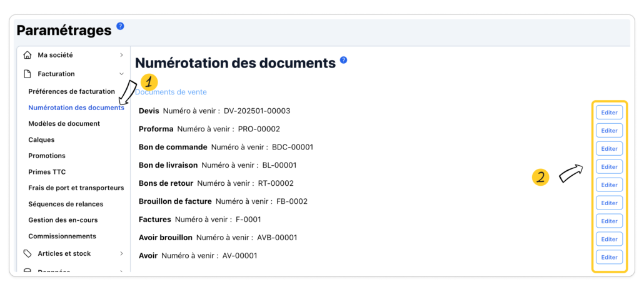The width and height of the screenshot is (644, 289).
Task: Click the Documents de vente link
Action: [170, 92]
